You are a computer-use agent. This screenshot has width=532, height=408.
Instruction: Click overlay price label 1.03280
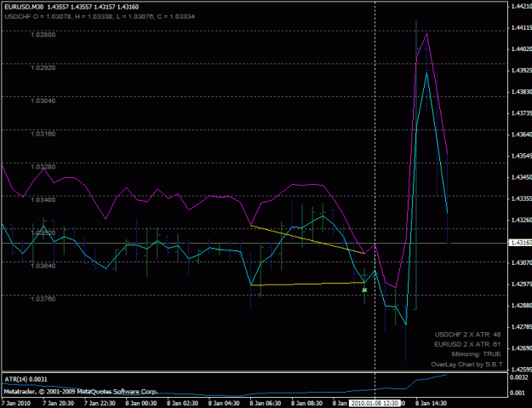point(43,167)
